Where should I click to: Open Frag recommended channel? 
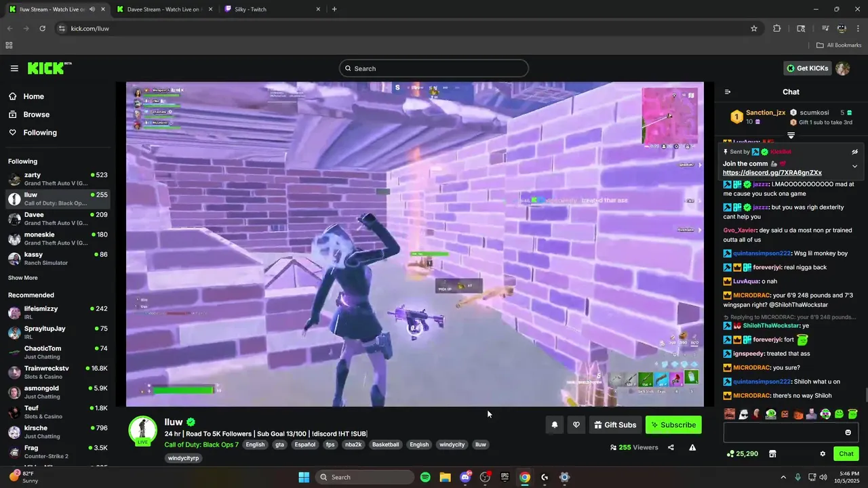58,452
